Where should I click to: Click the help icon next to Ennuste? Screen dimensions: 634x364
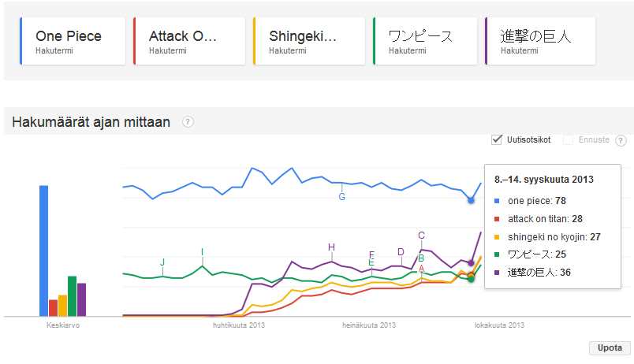click(x=621, y=140)
